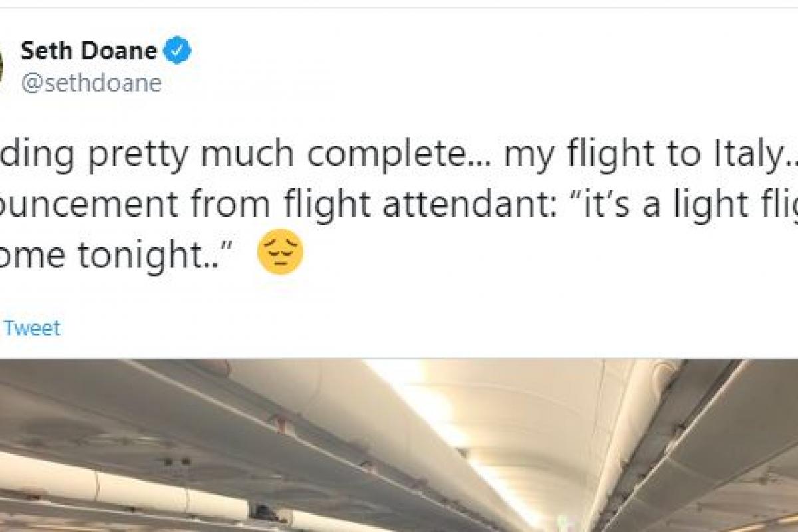
Task: Click the partially visible Translate Tweet link
Action: pyautogui.click(x=31, y=328)
